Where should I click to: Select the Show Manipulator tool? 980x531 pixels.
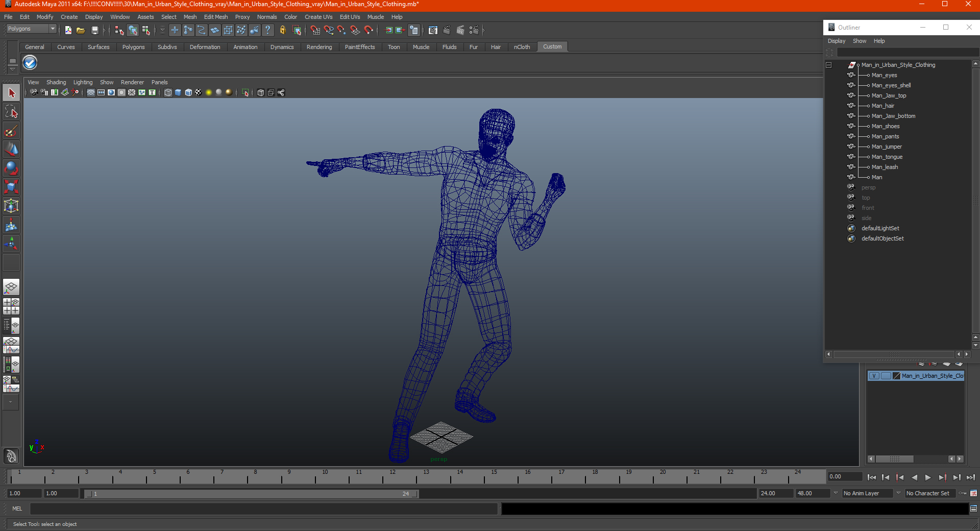[x=11, y=244]
